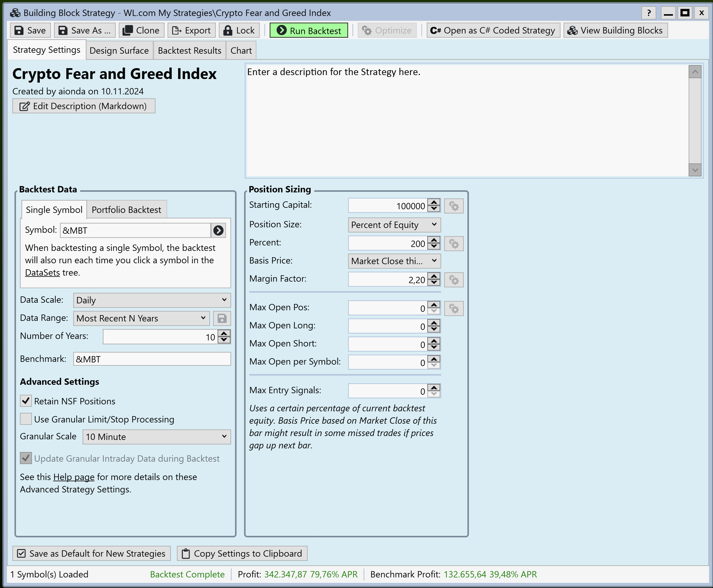The width and height of the screenshot is (713, 588).
Task: Click the Clone strategy button
Action: pyautogui.click(x=141, y=30)
